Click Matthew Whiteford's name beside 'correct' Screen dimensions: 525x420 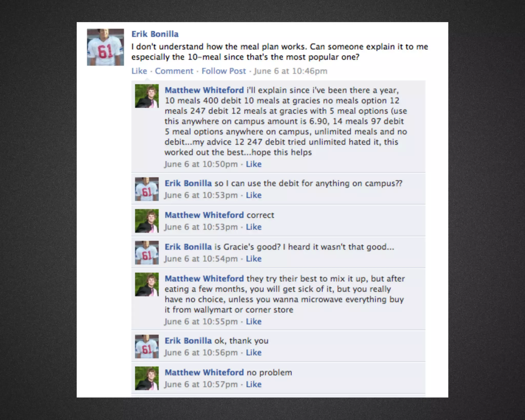point(204,215)
